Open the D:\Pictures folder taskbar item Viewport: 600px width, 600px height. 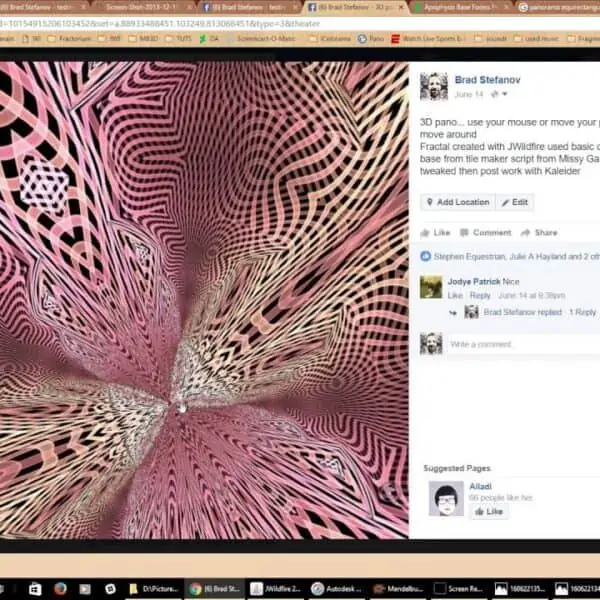[154, 589]
